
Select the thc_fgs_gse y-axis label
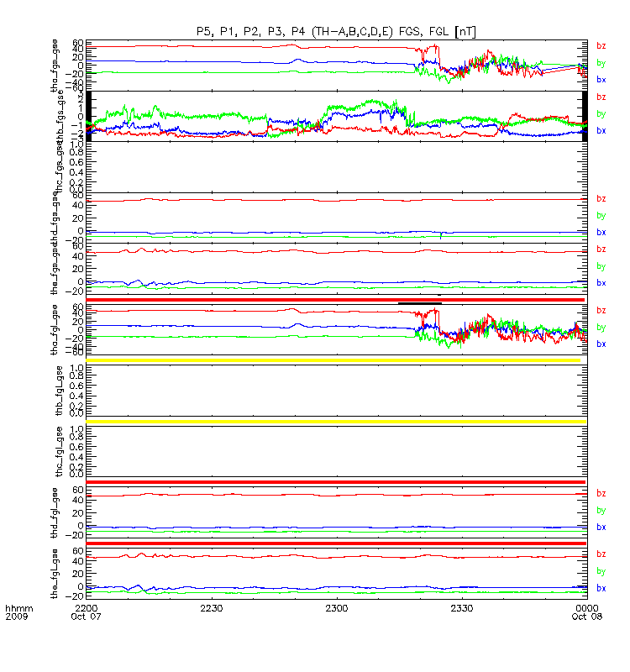click(x=59, y=167)
